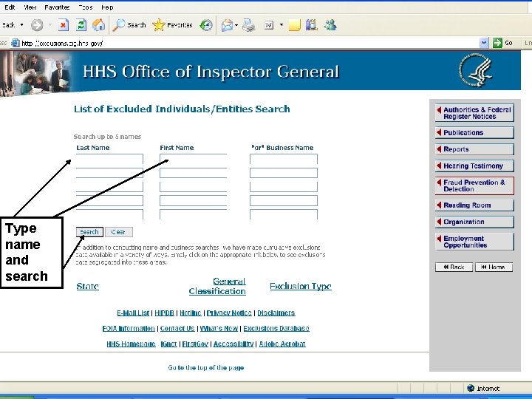This screenshot has width=532, height=399.
Task: Click the Edit with Word icon
Action: [x=269, y=25]
